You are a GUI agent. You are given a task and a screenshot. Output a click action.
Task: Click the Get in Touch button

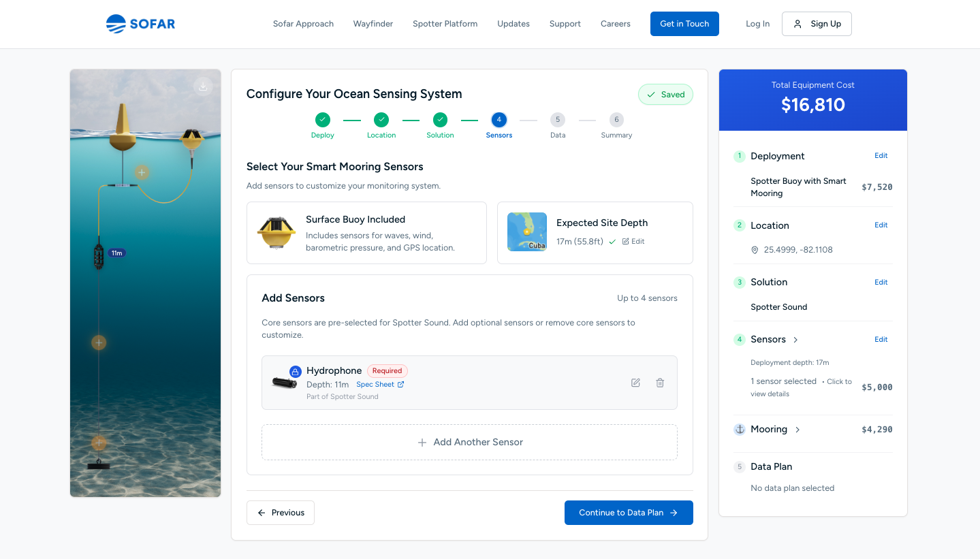[684, 24]
